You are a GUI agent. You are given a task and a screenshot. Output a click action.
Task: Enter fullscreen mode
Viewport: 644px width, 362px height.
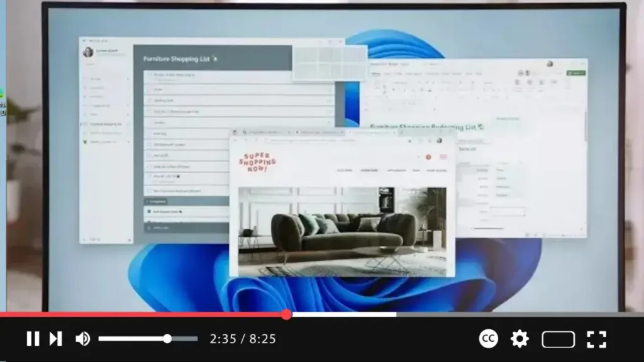coord(596,339)
